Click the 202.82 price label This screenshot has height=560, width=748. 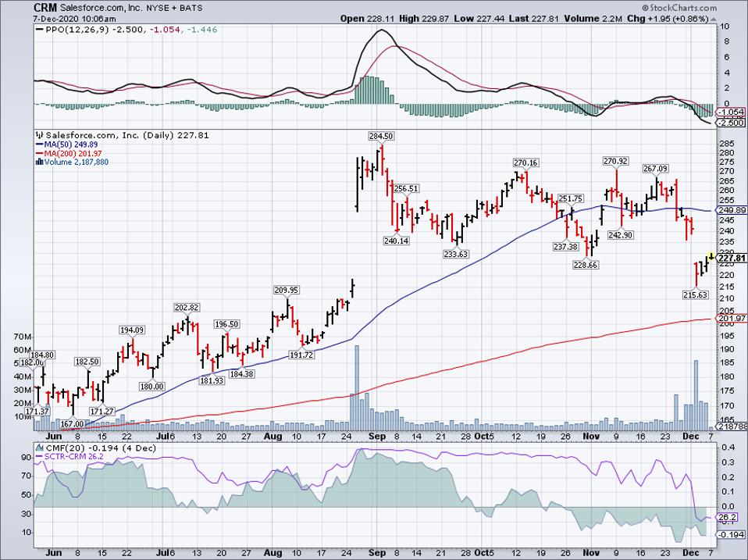click(186, 308)
